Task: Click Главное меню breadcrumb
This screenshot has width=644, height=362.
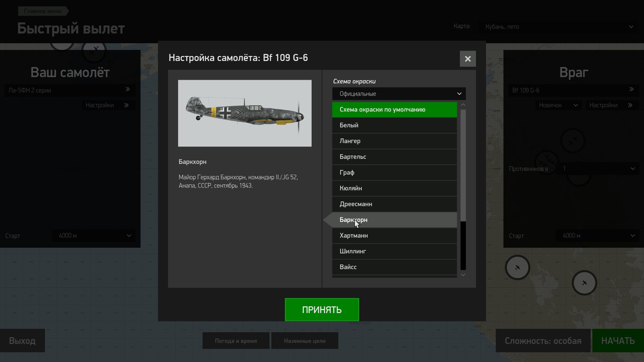Action: click(43, 11)
